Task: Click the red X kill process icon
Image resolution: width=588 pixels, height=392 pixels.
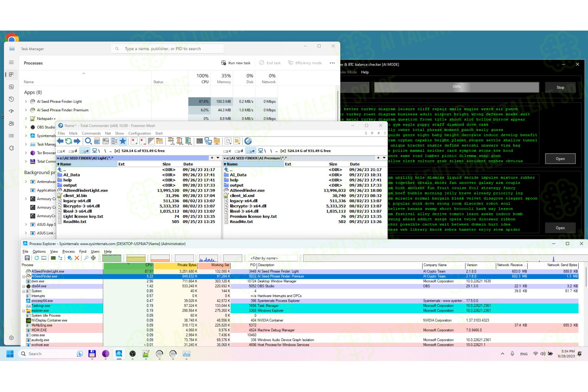Action: click(77, 258)
